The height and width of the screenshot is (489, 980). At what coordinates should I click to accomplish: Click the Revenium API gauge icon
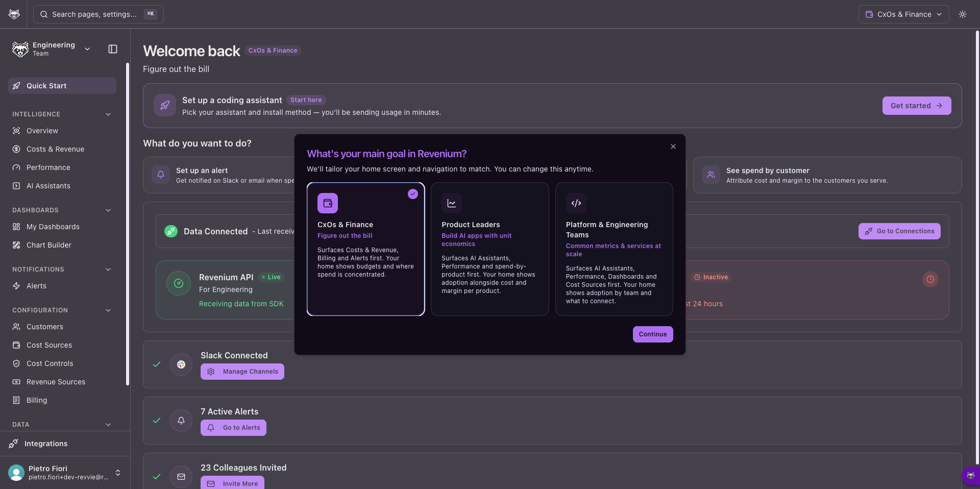179,283
